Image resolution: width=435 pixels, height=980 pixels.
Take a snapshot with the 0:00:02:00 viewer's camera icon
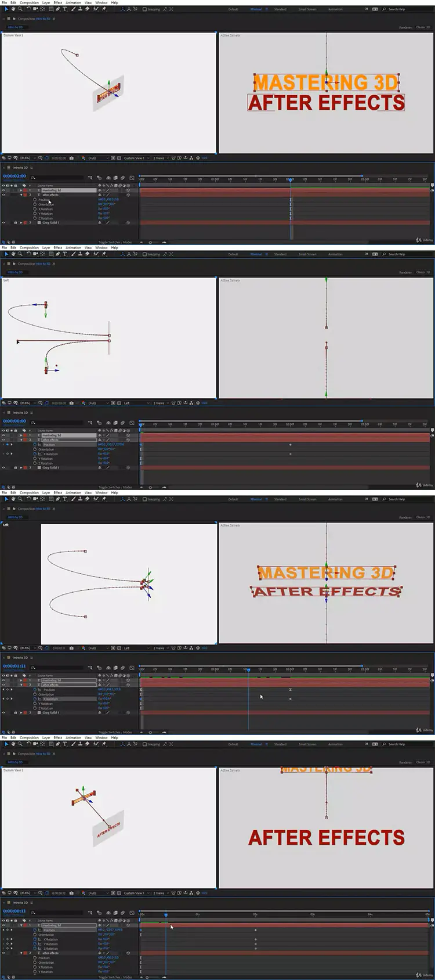click(71, 158)
